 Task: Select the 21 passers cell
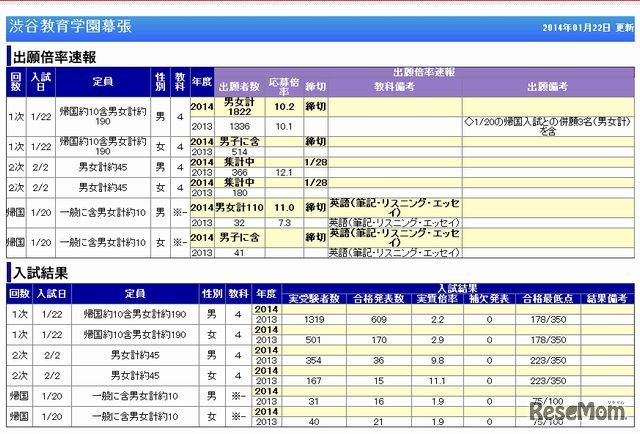point(379,422)
